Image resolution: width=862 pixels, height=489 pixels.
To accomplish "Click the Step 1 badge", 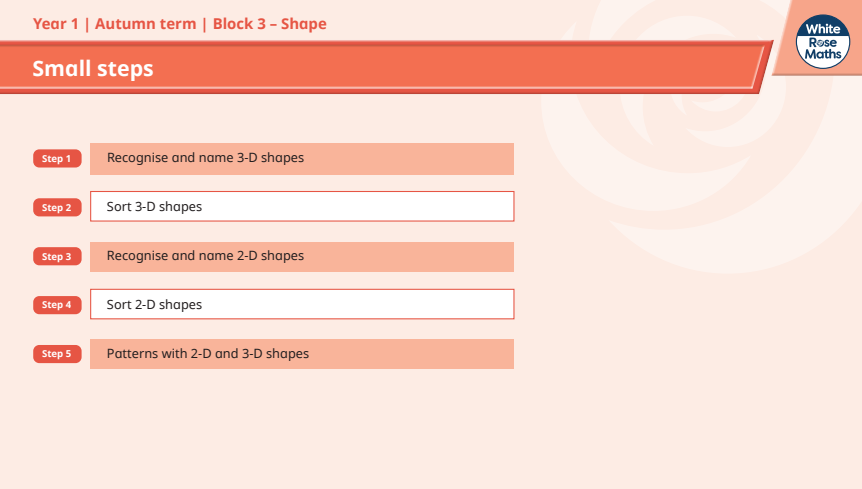I will point(56,158).
